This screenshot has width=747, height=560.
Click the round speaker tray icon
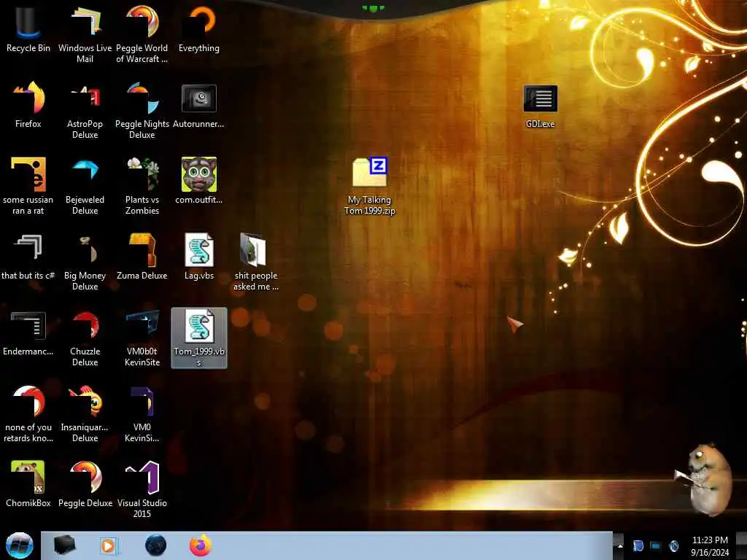pyautogui.click(x=673, y=545)
